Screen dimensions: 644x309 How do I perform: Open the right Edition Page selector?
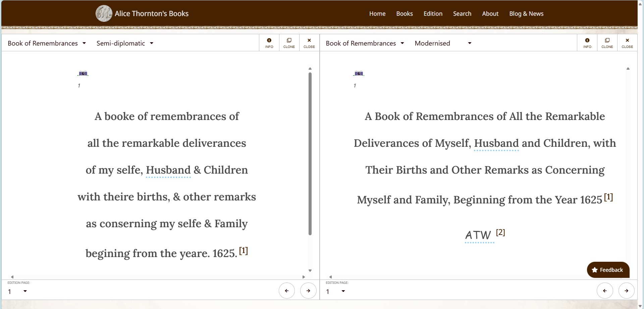click(335, 291)
